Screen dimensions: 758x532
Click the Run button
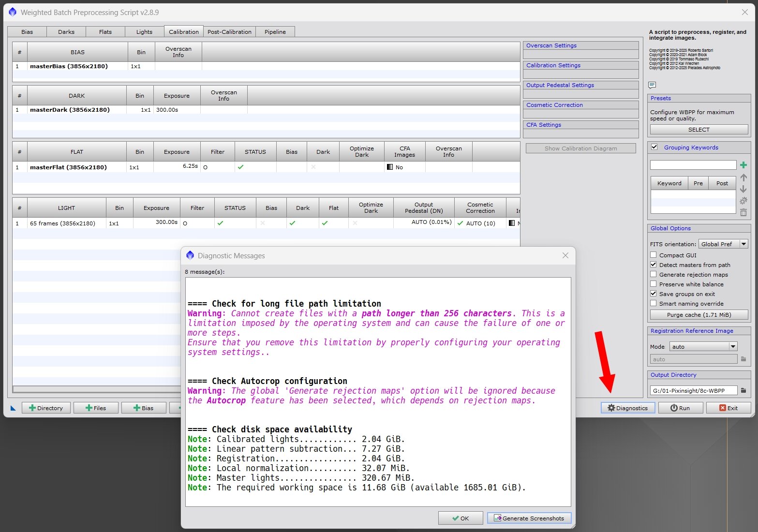coord(680,408)
